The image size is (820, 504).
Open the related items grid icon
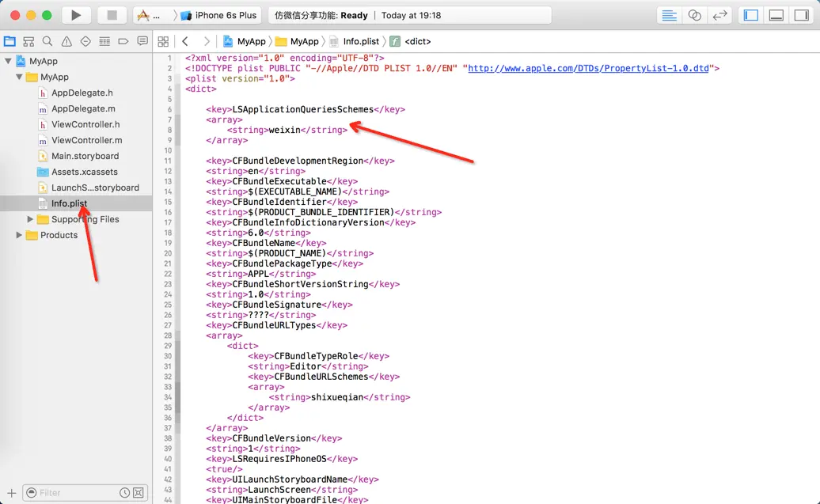click(163, 41)
